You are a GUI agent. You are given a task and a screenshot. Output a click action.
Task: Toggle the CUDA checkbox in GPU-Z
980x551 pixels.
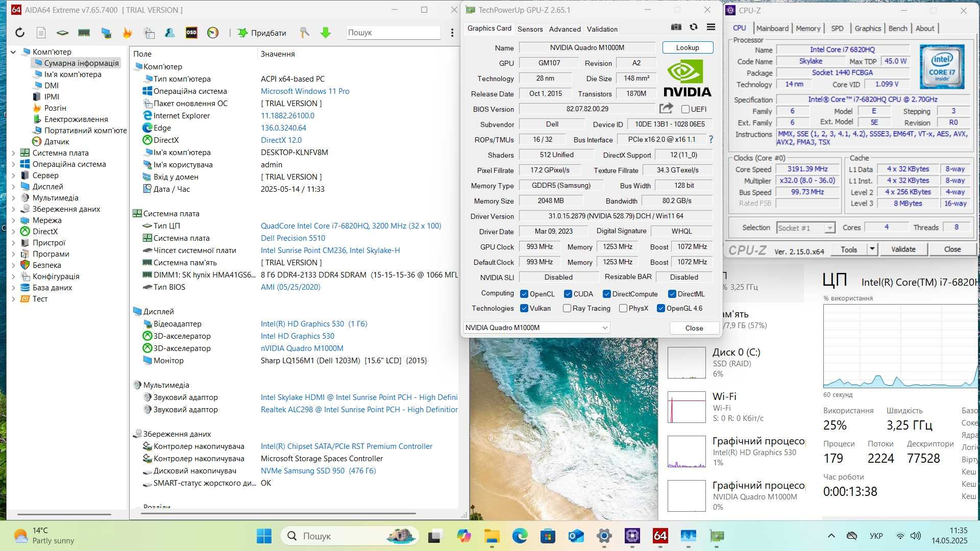[x=568, y=294]
